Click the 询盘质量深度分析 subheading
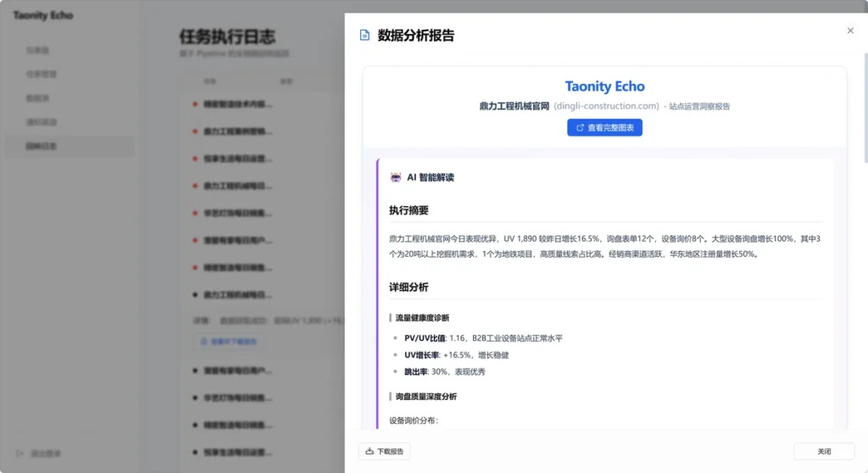This screenshot has width=868, height=473. coord(426,397)
